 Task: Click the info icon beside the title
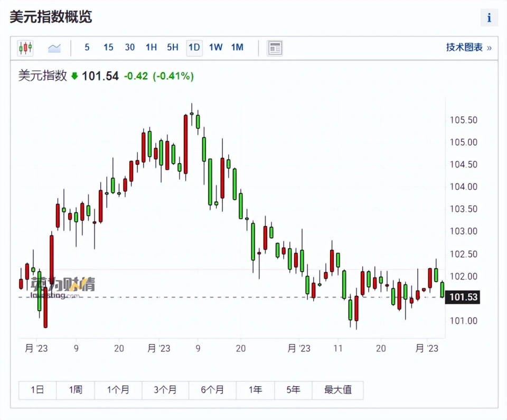(489, 17)
